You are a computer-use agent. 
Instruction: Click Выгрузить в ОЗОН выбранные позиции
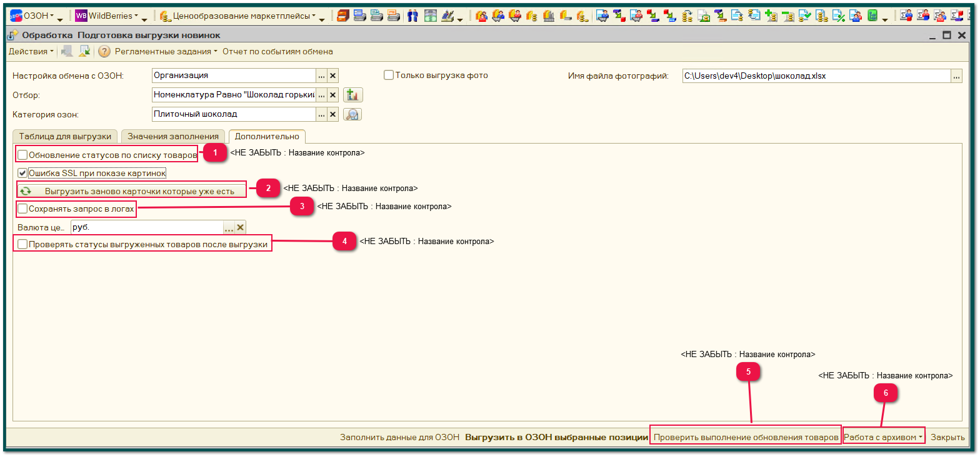click(x=556, y=437)
